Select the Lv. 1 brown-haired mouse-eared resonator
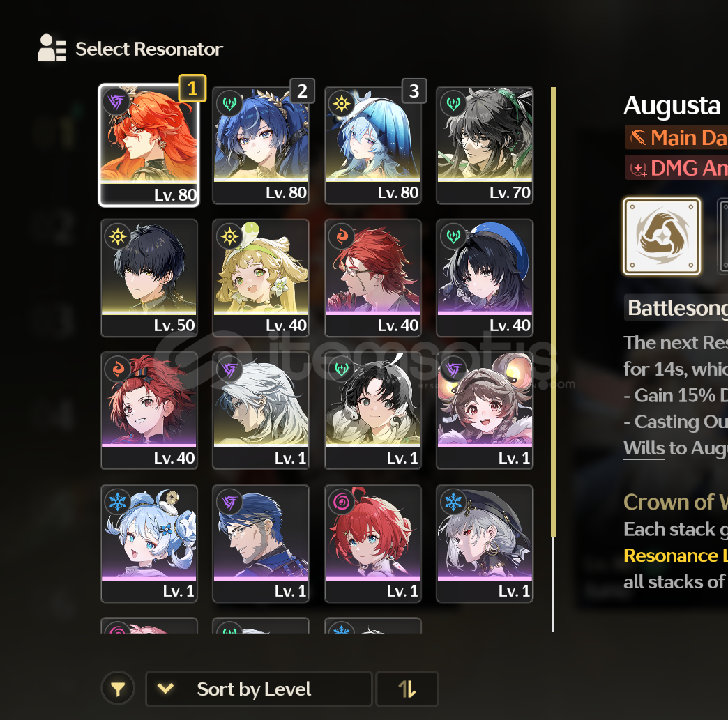 coord(485,411)
